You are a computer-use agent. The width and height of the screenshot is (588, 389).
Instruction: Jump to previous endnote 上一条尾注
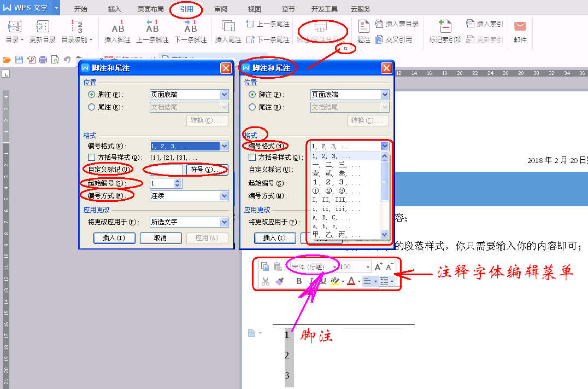tap(268, 24)
